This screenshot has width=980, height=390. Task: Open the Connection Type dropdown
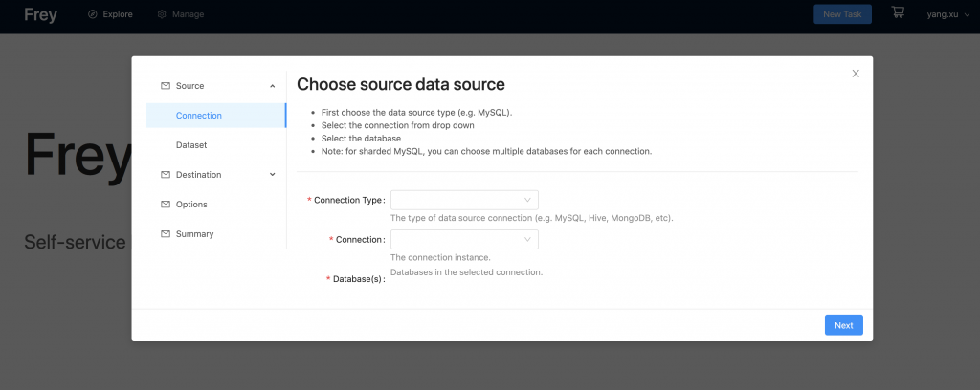click(464, 201)
